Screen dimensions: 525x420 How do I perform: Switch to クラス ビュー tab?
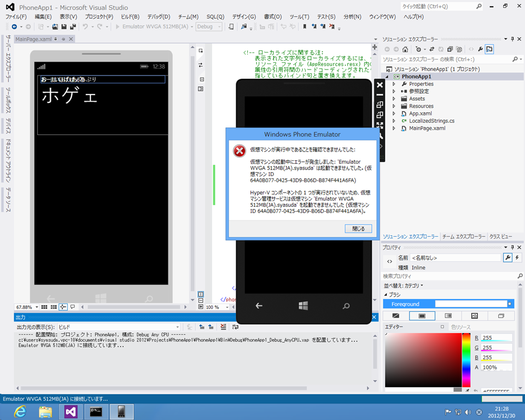click(500, 236)
